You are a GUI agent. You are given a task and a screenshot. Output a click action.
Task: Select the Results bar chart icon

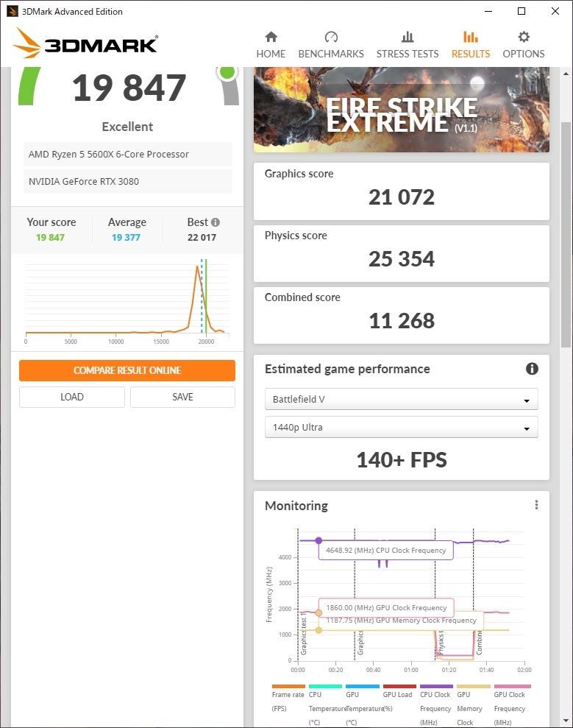(x=471, y=37)
